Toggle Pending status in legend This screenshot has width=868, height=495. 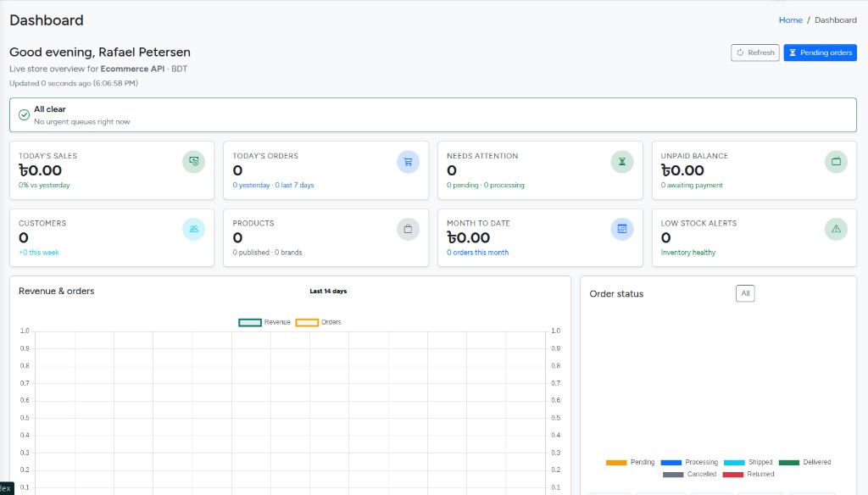pos(630,462)
